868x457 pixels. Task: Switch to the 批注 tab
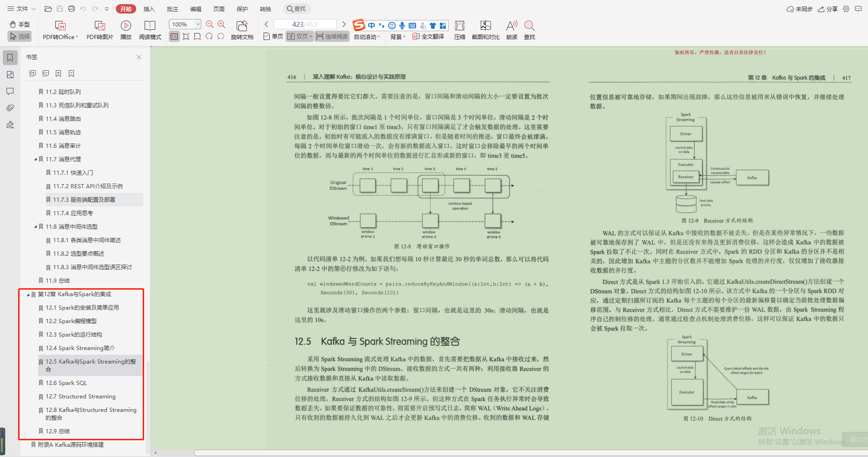tap(172, 9)
